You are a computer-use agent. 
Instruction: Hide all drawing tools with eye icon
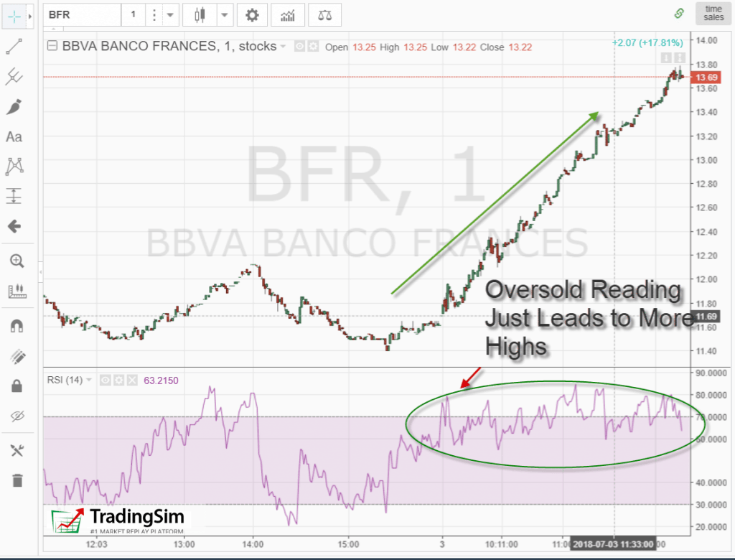(x=17, y=416)
